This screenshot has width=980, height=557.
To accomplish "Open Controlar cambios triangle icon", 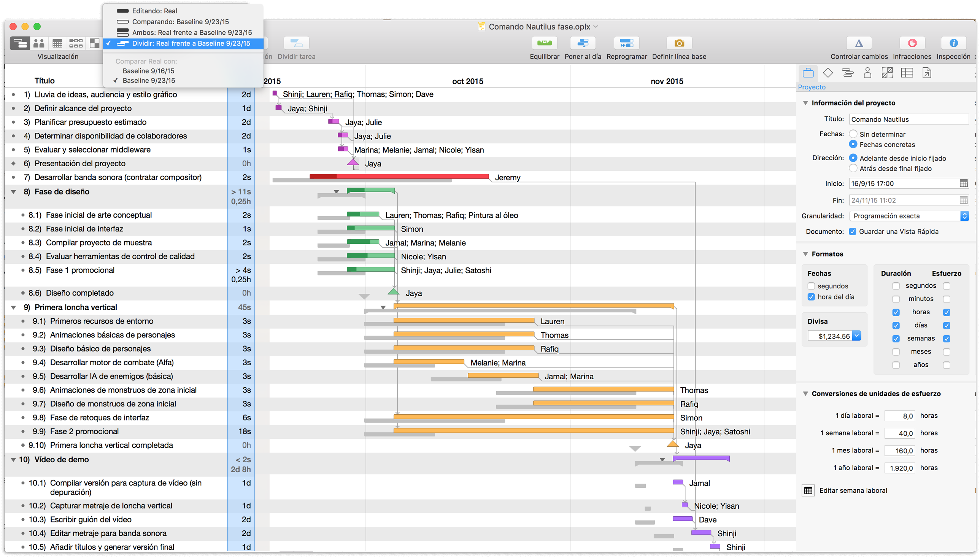I will coord(858,43).
